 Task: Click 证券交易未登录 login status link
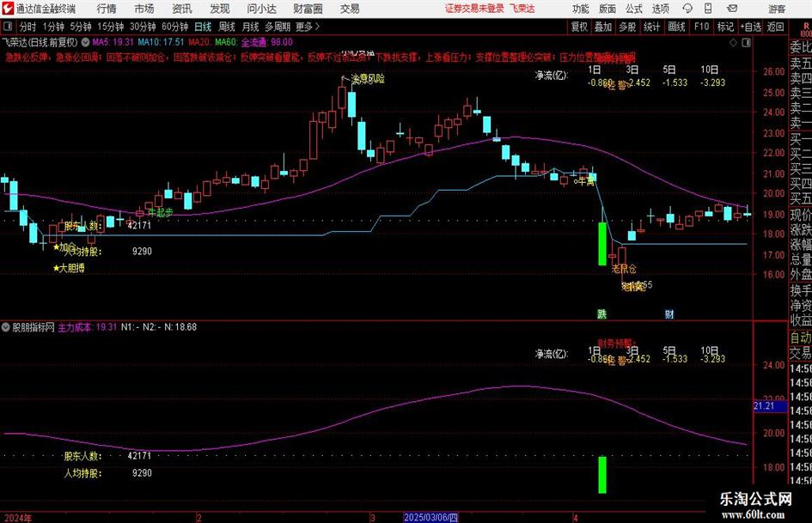pos(474,9)
